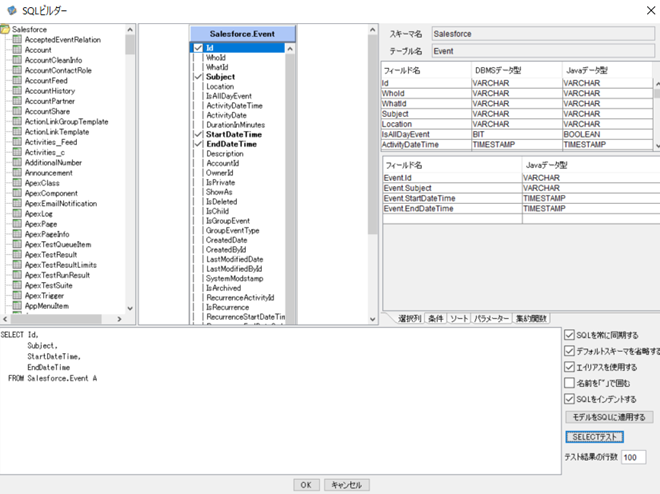
Task: Enable the 名前を""で囲む checkbox
Action: point(570,383)
